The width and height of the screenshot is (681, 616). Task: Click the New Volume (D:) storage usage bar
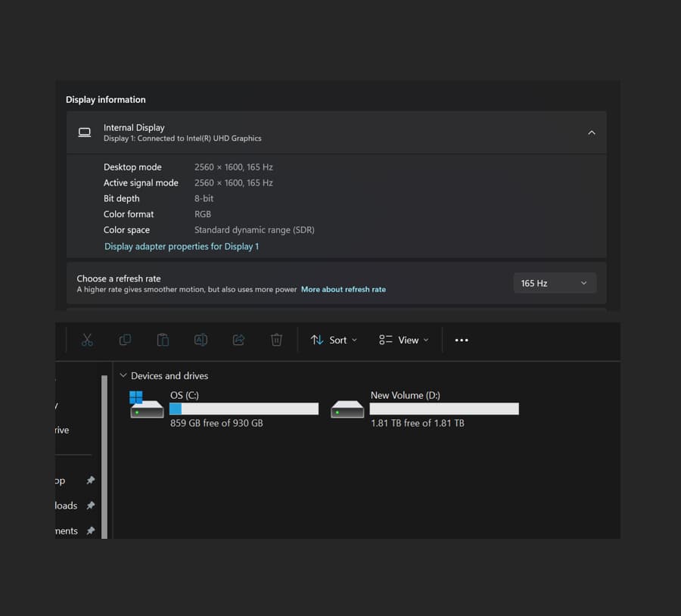tap(444, 409)
